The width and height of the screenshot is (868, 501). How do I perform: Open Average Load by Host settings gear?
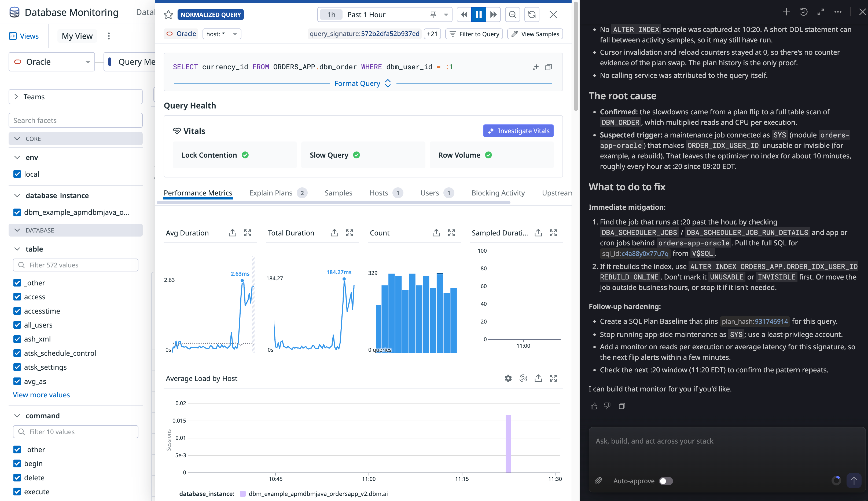click(508, 379)
